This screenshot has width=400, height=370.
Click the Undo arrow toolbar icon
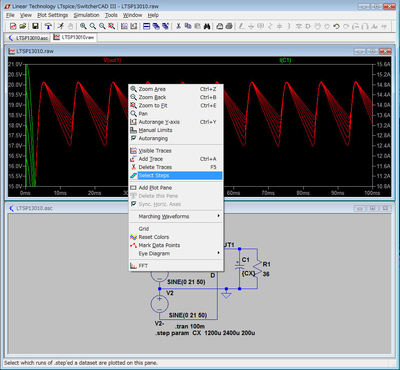(x=336, y=26)
